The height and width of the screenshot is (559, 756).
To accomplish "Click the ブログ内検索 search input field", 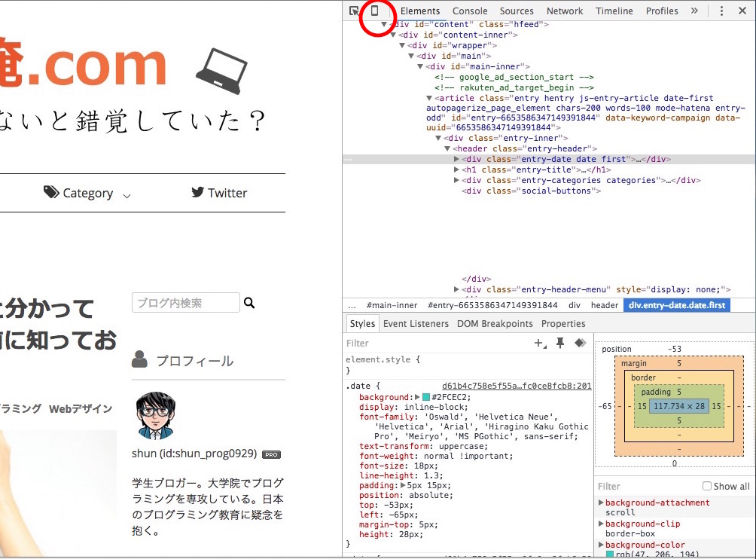I will [185, 301].
